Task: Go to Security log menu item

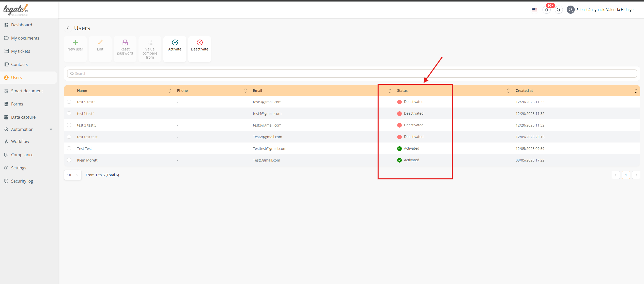Action: [x=22, y=181]
